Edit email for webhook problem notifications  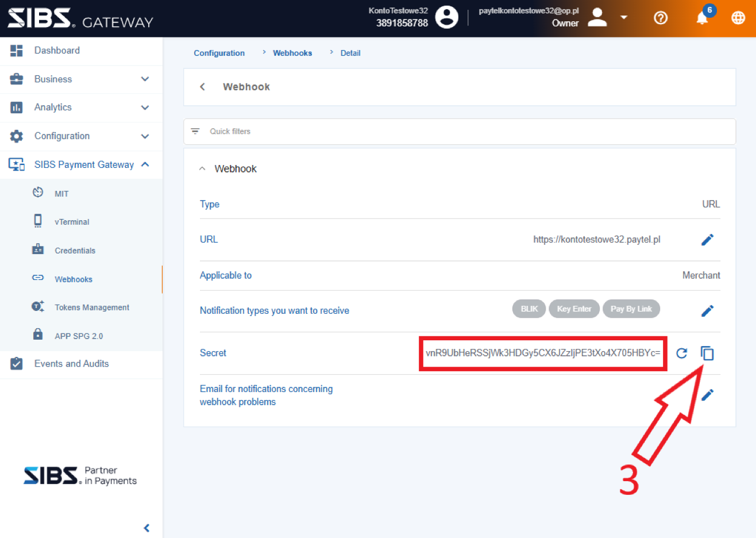[707, 395]
